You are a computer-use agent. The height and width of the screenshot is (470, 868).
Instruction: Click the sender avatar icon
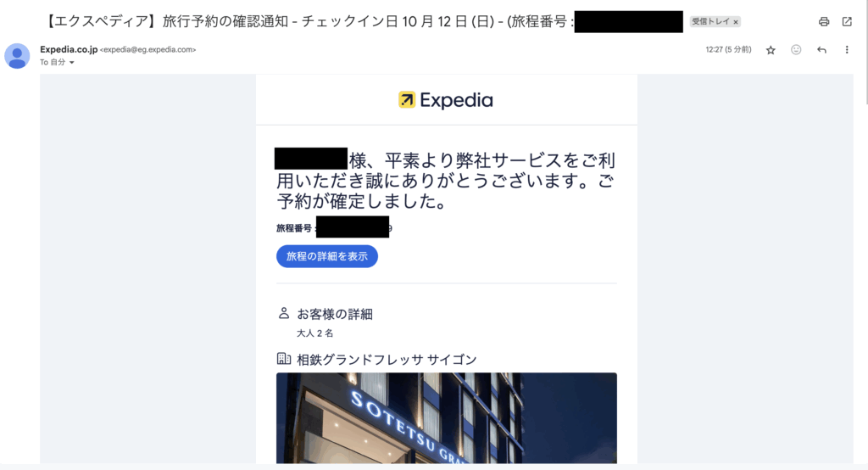[17, 56]
